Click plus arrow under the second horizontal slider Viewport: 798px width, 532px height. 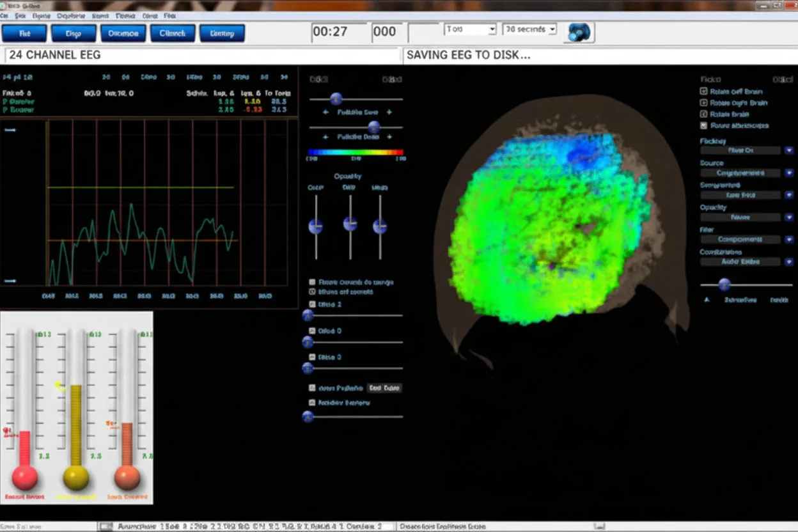(x=389, y=137)
